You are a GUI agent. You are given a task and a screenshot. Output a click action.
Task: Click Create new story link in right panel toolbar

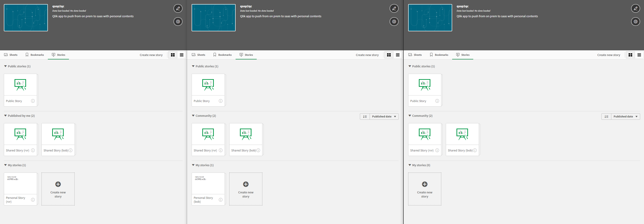point(608,55)
